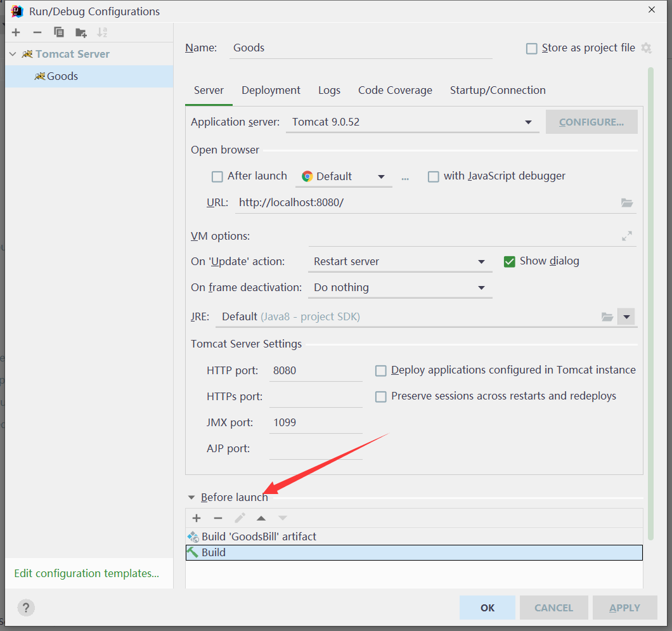Confirm with the OK button
Image resolution: width=672 pixels, height=631 pixels.
point(488,608)
